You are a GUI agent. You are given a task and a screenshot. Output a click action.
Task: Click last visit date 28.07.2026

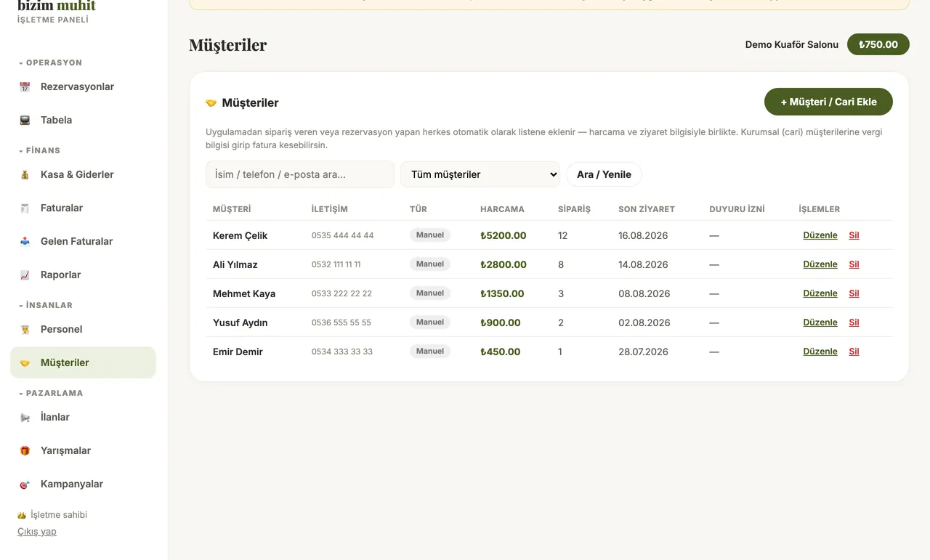643,352
